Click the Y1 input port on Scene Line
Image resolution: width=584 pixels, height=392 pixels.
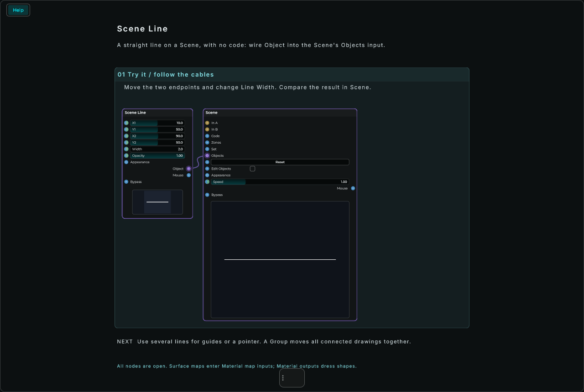(x=126, y=129)
